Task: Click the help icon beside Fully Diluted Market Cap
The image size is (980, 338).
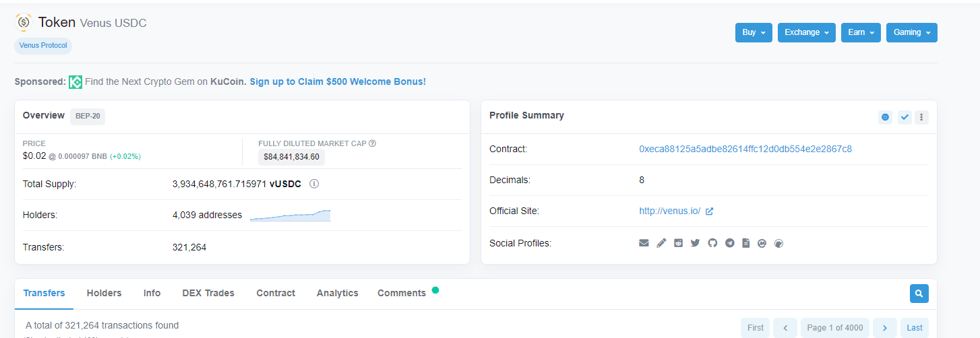Action: tap(372, 143)
